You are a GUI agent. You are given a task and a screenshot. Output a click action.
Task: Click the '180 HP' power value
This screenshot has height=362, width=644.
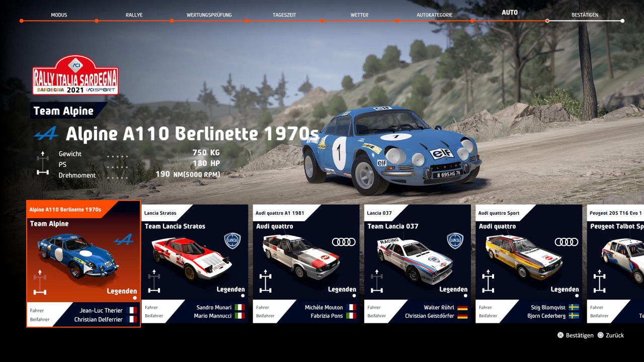click(206, 163)
